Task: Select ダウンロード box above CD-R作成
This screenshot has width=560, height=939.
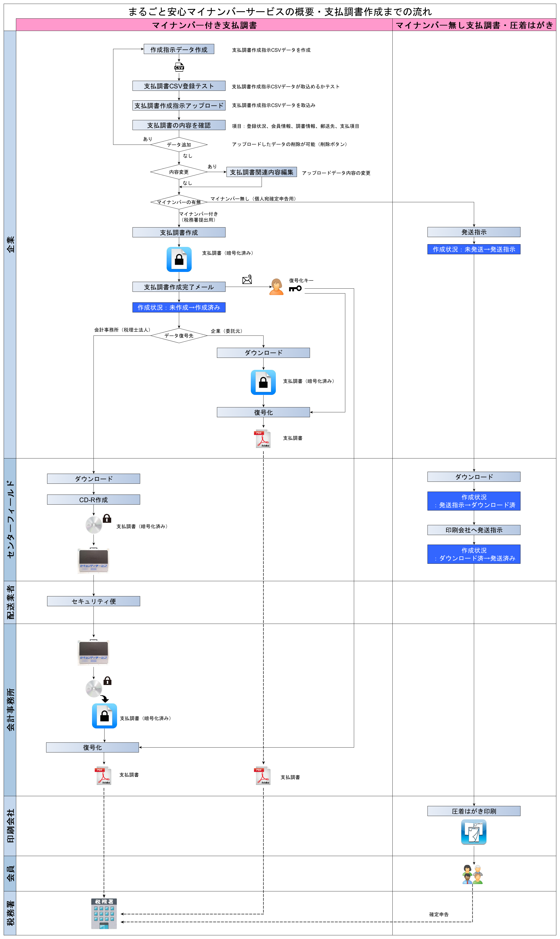Action: [x=93, y=479]
